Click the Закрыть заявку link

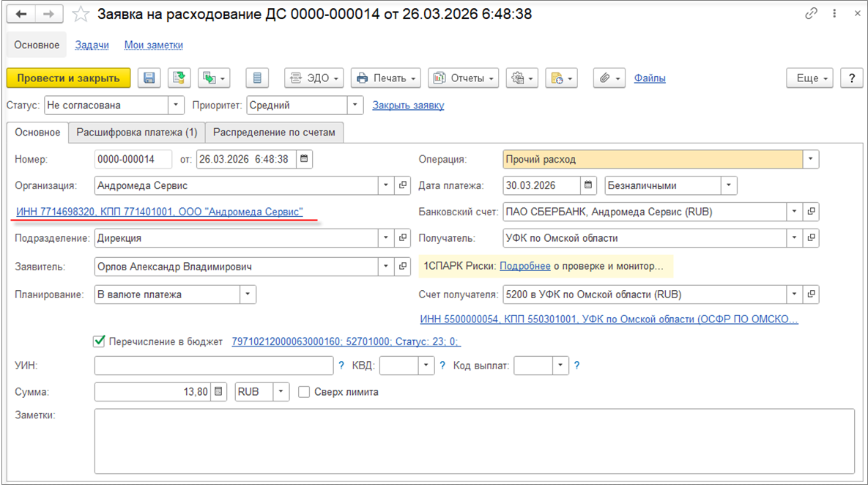point(408,105)
